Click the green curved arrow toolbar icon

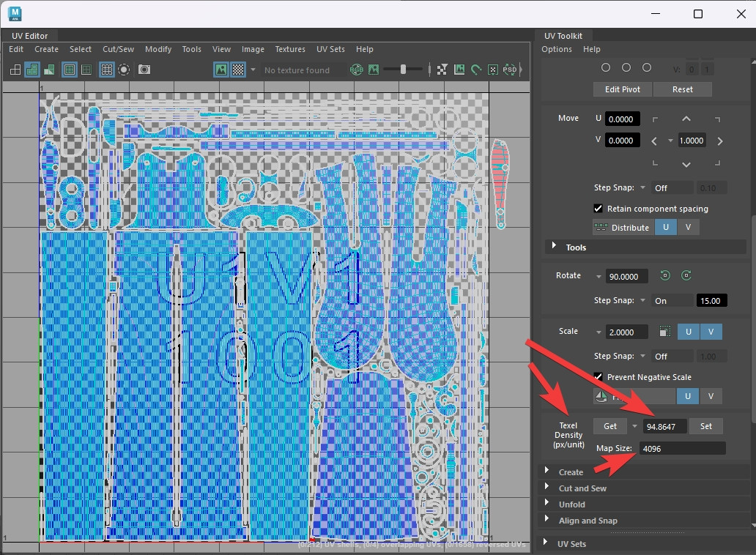coord(476,70)
